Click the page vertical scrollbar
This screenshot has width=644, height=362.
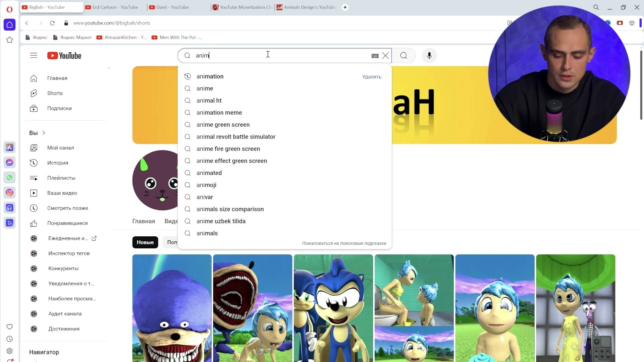click(641, 85)
